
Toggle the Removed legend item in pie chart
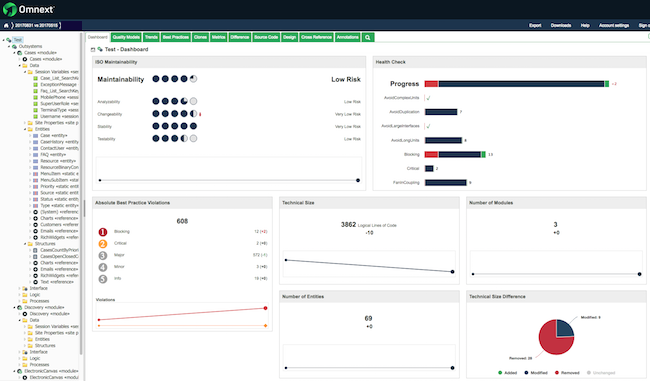tap(567, 373)
